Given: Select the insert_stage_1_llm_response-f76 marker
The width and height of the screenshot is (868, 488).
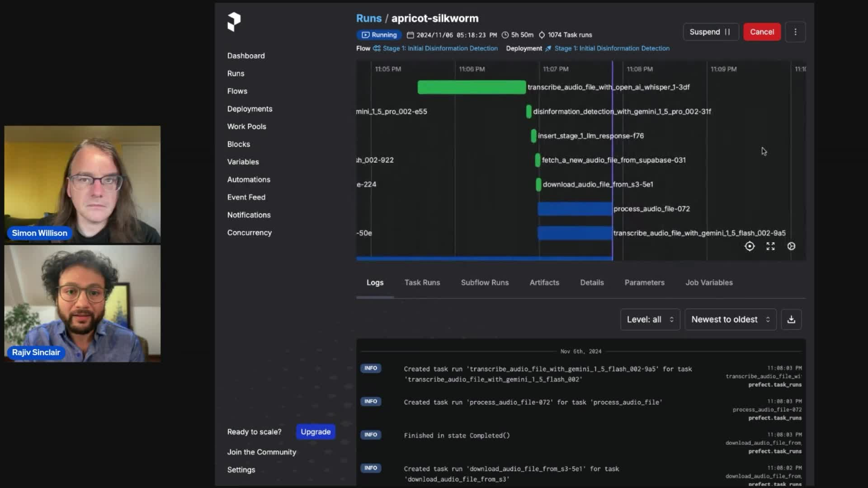Looking at the screenshot, I should 533,136.
